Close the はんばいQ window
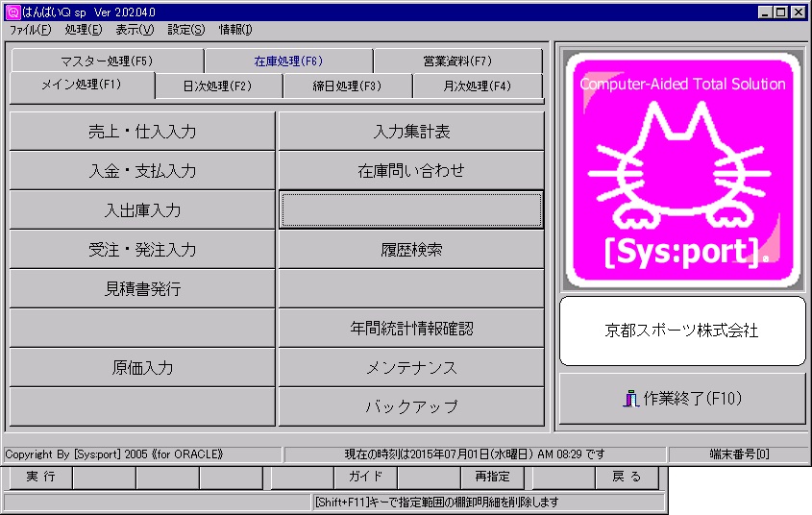This screenshot has width=812, height=515. tap(799, 12)
